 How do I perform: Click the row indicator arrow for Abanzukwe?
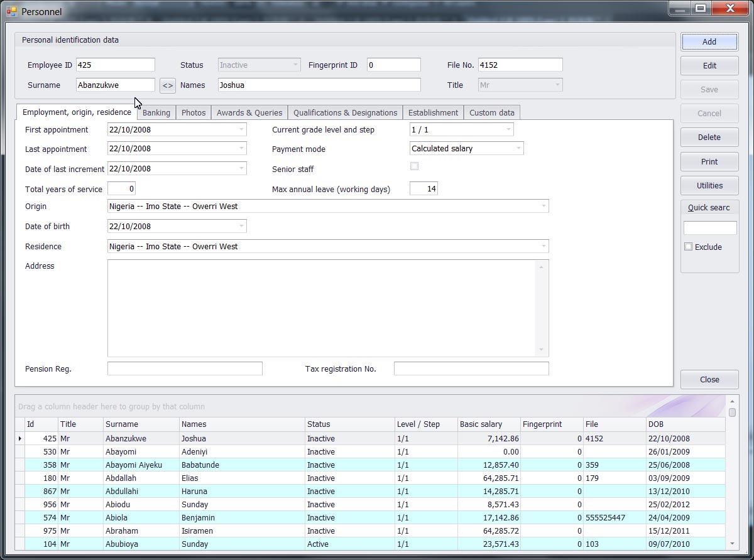pyautogui.click(x=20, y=439)
